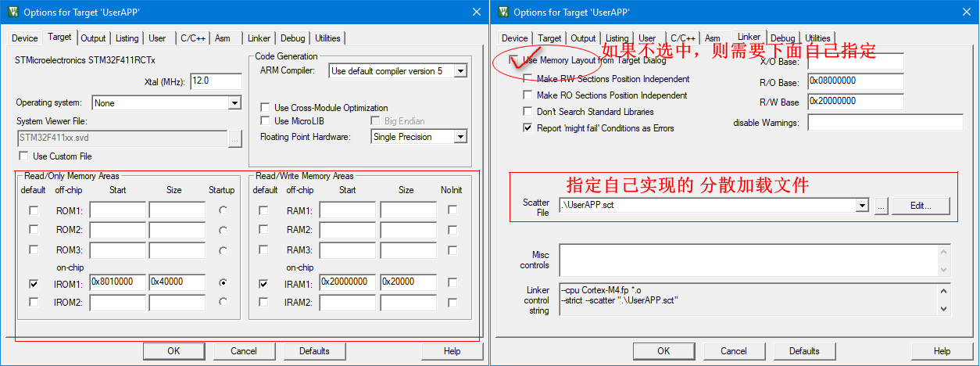
Task: Open Floating Point Hardware dropdown
Action: (460, 137)
